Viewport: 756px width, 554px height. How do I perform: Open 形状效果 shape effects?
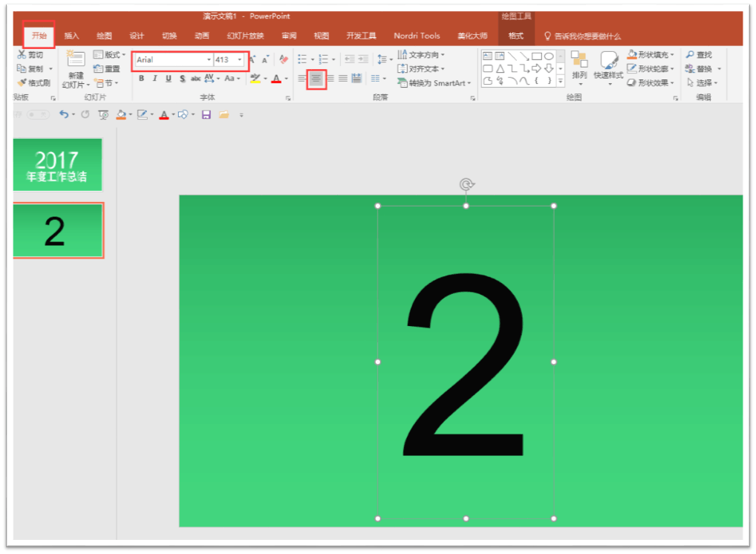click(x=651, y=83)
